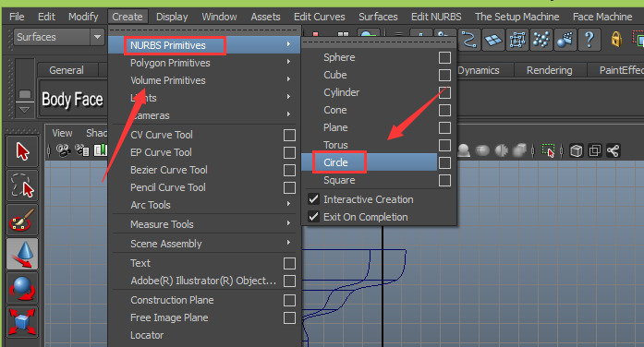The image size is (644, 347).
Task: Click the particle spheres toolbar icon
Action: point(541,40)
